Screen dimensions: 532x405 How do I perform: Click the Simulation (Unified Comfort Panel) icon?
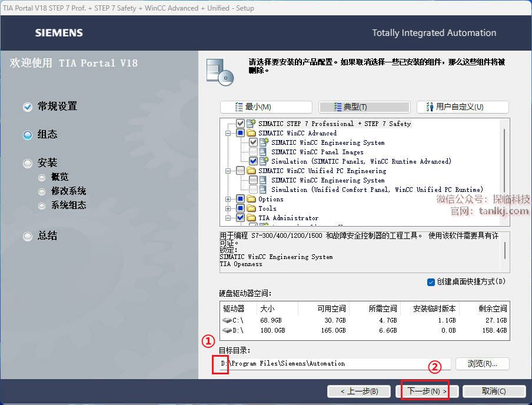(x=263, y=190)
